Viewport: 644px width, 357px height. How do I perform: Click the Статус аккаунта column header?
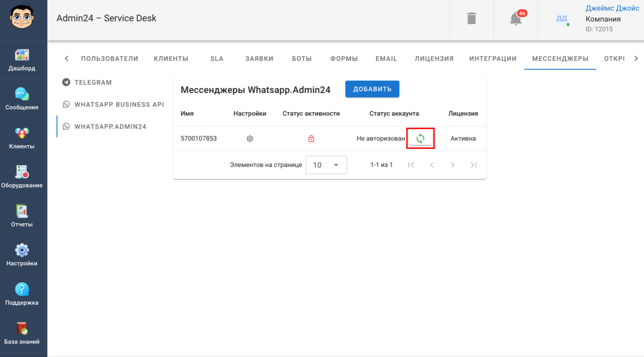tap(394, 114)
